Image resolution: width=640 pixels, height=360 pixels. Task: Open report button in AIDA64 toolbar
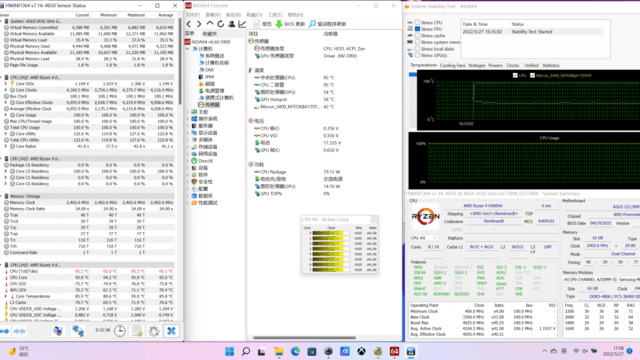(262, 24)
